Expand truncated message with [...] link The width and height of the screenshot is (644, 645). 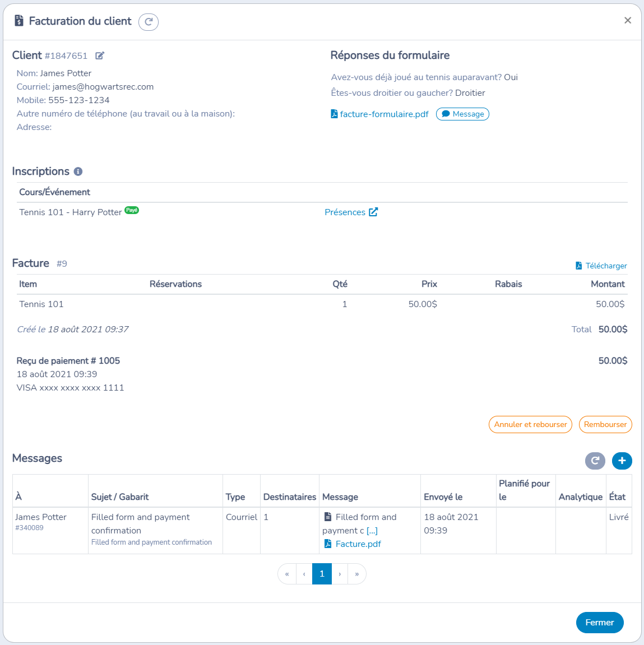click(372, 531)
